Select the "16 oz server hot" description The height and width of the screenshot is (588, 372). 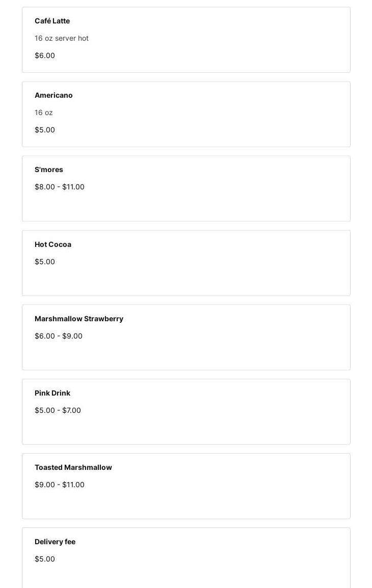[62, 38]
